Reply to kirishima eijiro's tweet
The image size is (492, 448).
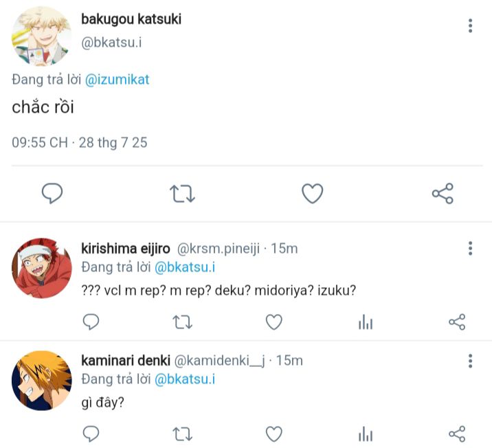(x=91, y=322)
